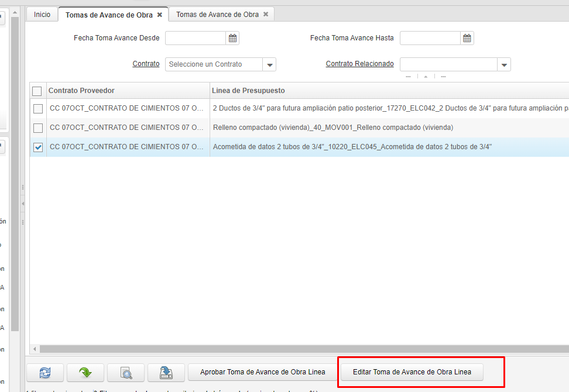This screenshot has width=569, height=392.
Task: Click Aprobar Toma de Avance de Obra Linea
Action: (x=262, y=372)
